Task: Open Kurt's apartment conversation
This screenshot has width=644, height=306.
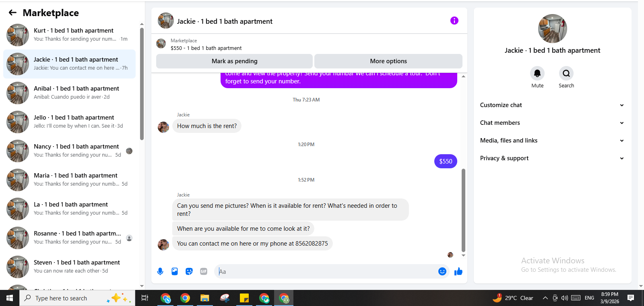Action: coord(69,35)
